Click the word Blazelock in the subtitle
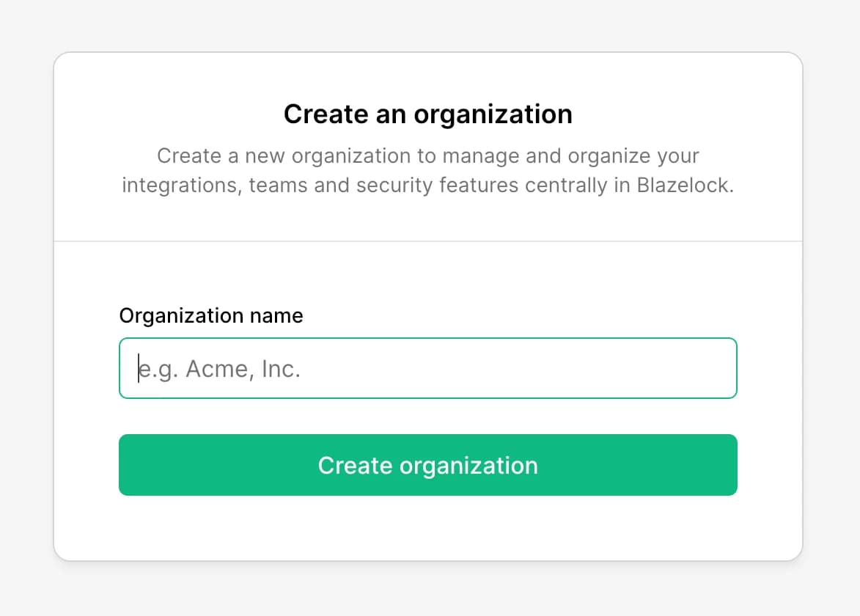The image size is (860, 616). tap(683, 185)
